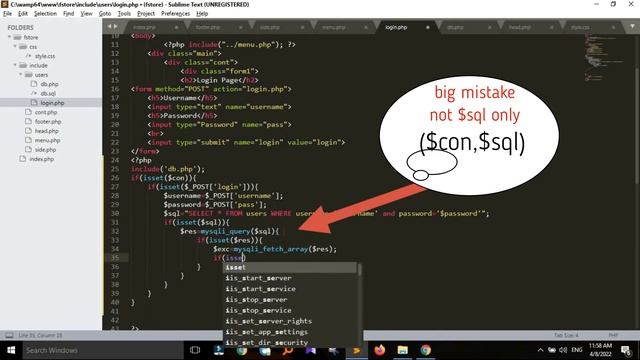
Task: Switch to the style.css tab
Action: coord(580,27)
